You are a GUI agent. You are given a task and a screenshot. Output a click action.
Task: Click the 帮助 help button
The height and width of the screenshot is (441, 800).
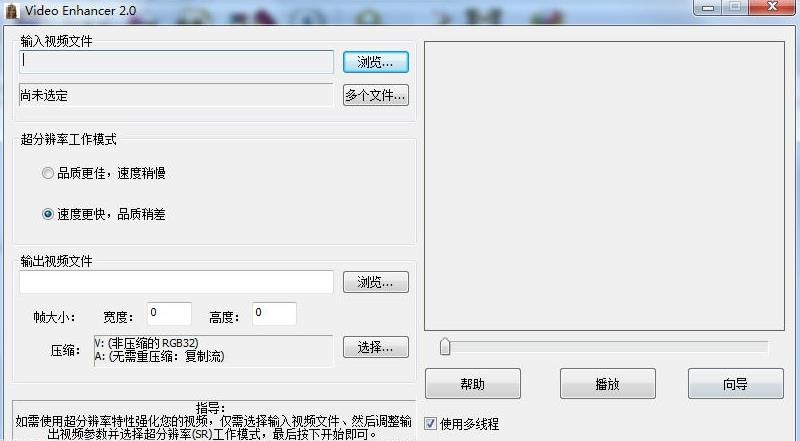473,383
